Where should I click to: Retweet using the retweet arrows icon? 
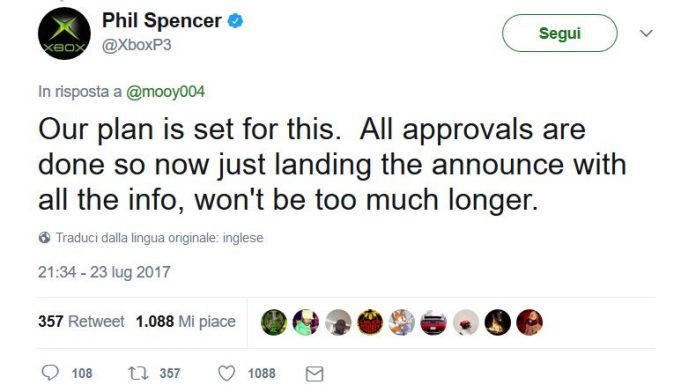pos(138,373)
